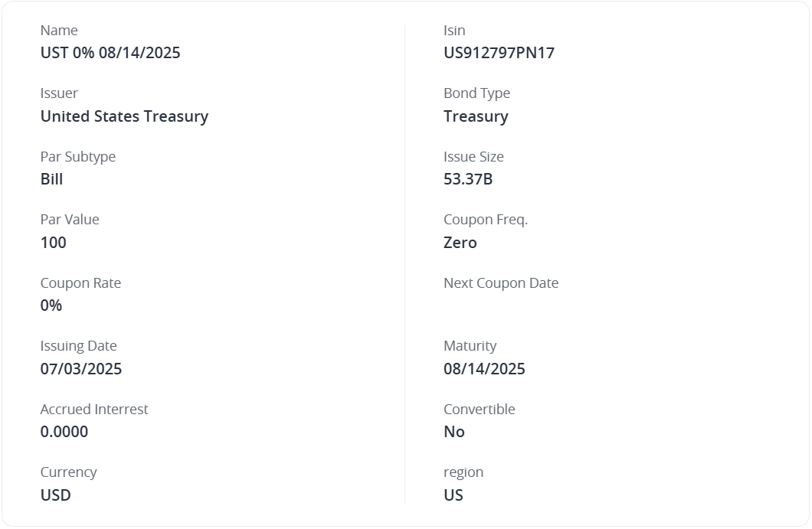The height and width of the screenshot is (529, 812).
Task: Select the Par Value amount 100
Action: point(54,243)
